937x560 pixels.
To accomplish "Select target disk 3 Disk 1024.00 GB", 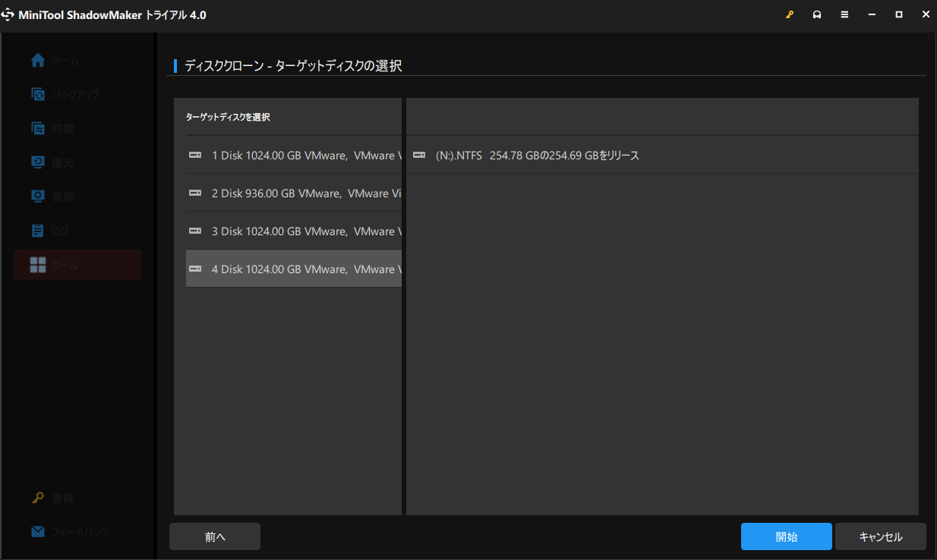I will click(x=294, y=231).
